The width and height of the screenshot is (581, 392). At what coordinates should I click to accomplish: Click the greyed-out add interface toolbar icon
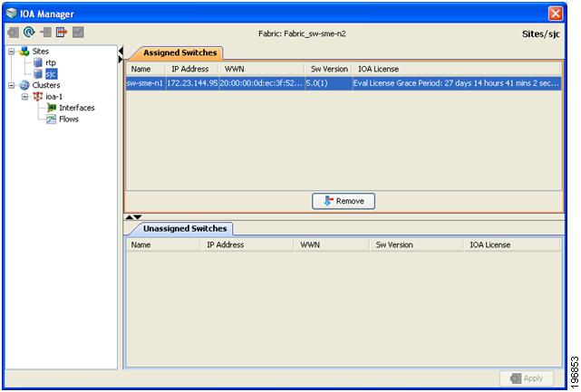tap(46, 33)
